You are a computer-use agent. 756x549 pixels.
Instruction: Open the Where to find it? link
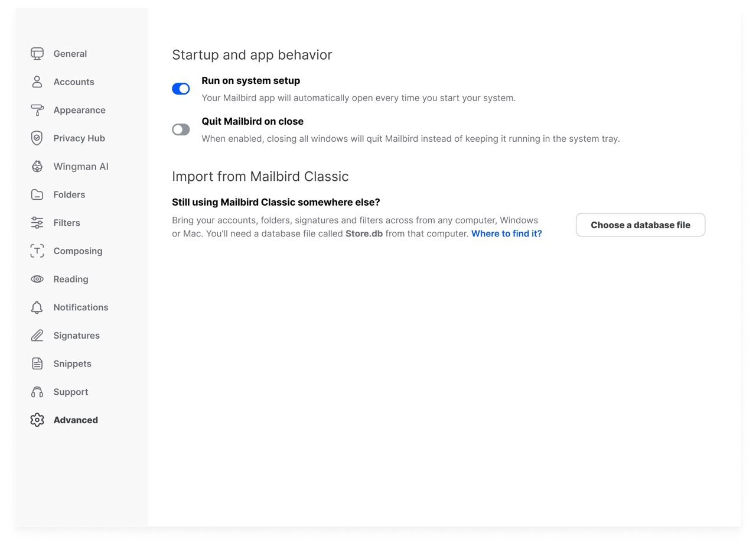click(507, 234)
